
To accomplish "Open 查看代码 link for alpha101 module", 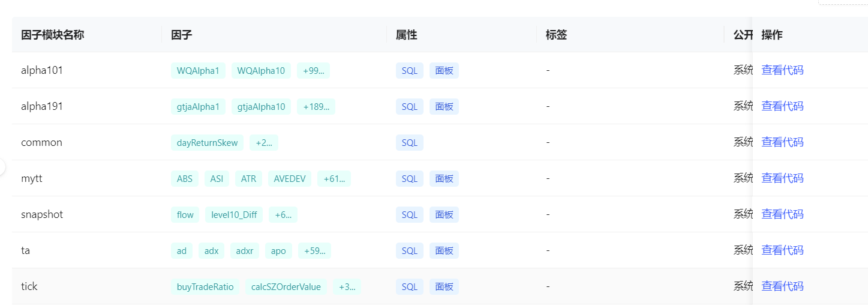I will click(782, 70).
